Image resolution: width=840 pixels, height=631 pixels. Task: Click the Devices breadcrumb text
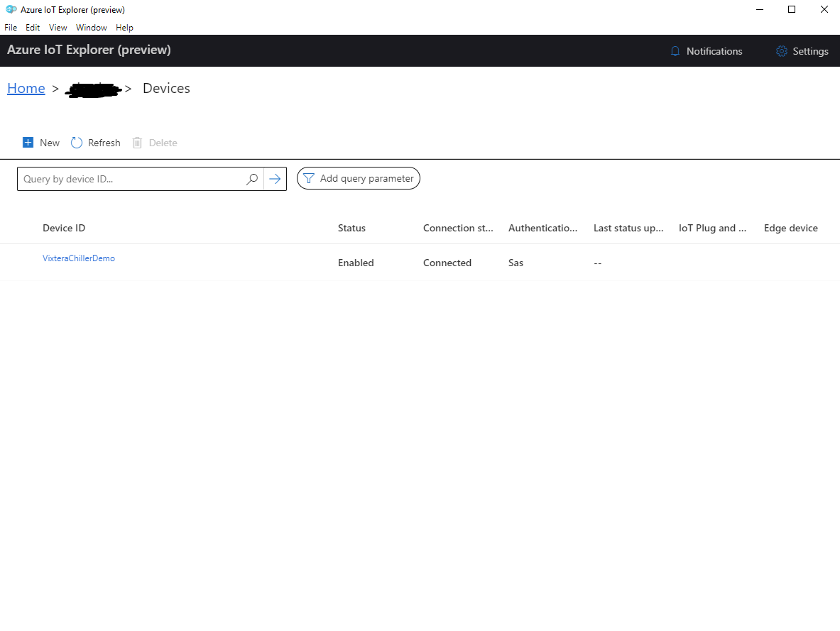(x=167, y=89)
